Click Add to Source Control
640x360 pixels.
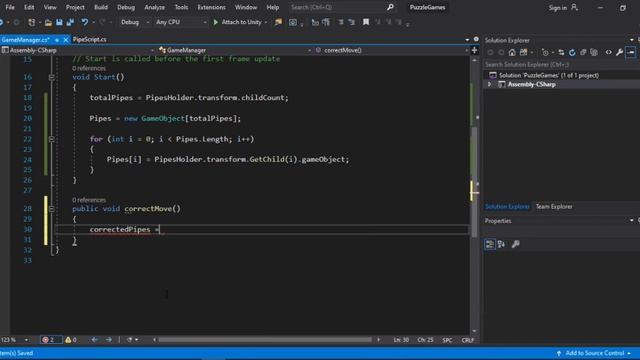pos(595,353)
